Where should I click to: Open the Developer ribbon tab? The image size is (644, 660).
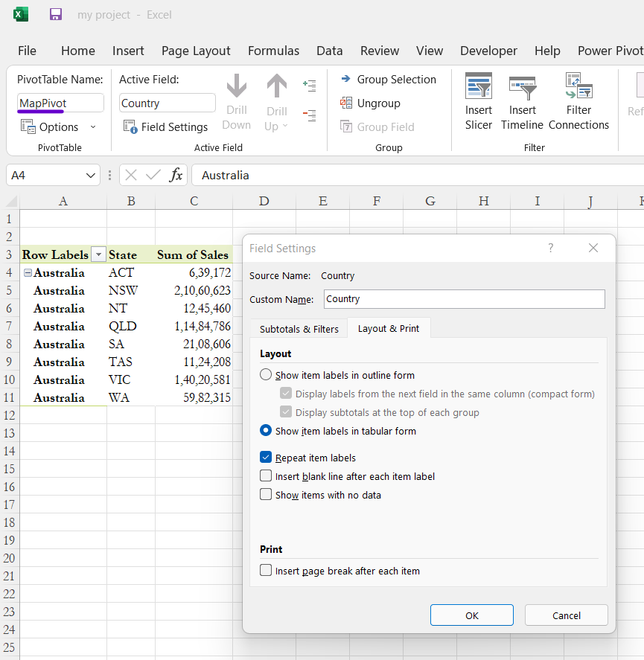click(x=488, y=51)
